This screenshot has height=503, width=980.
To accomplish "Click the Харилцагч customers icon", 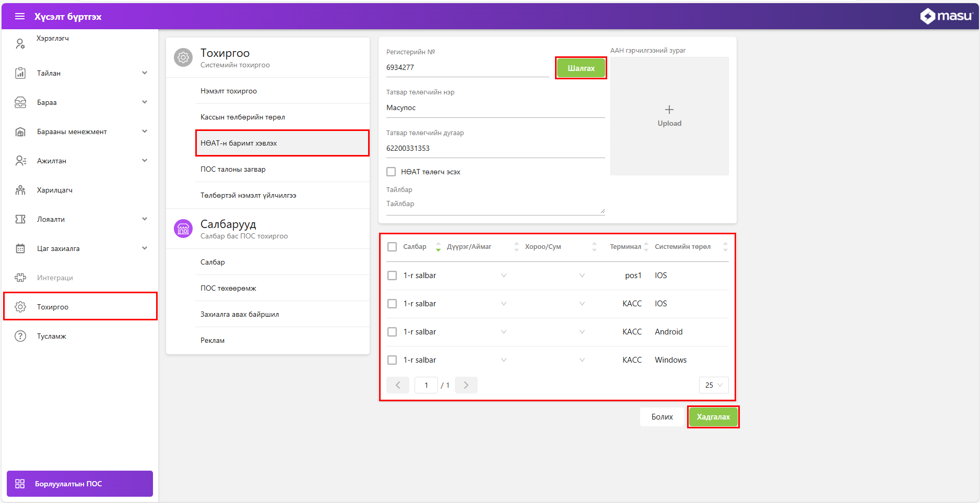I will [20, 190].
